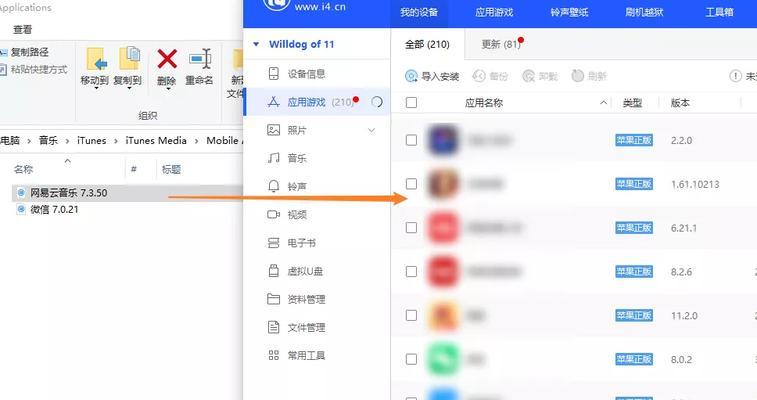
Task: Open 删除 dropdown arrow in Explorer
Action: 167,88
